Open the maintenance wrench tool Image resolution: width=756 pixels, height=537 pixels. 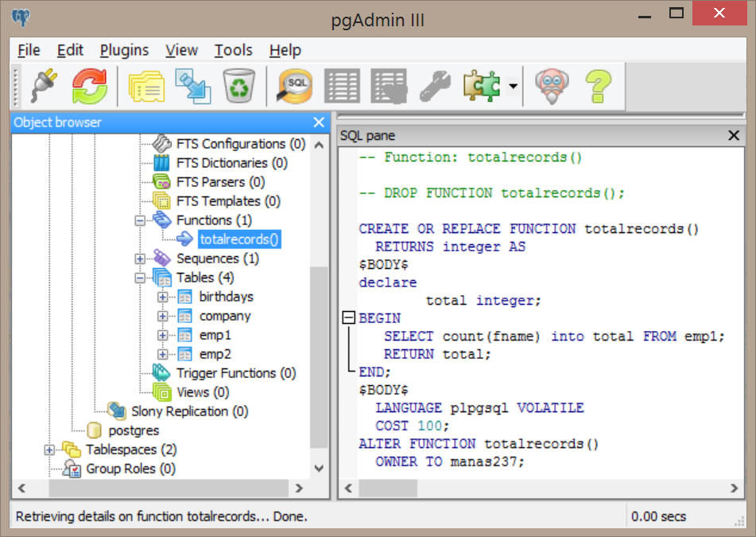point(435,85)
